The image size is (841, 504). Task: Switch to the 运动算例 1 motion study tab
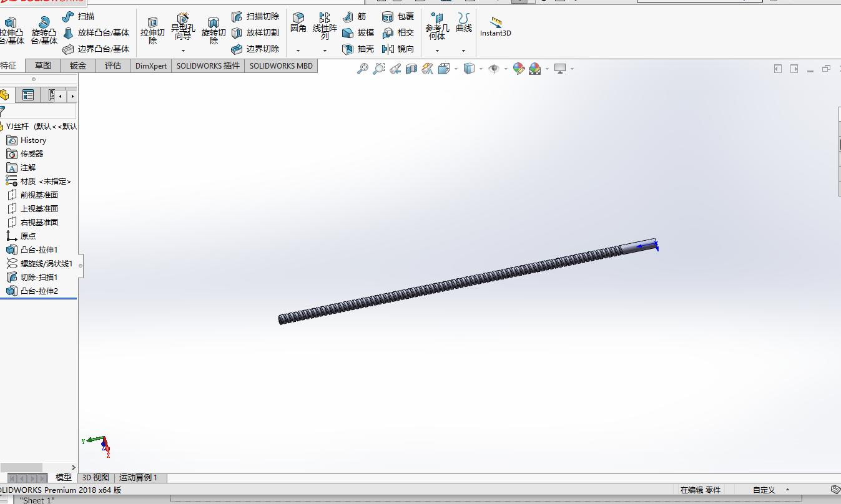[139, 477]
